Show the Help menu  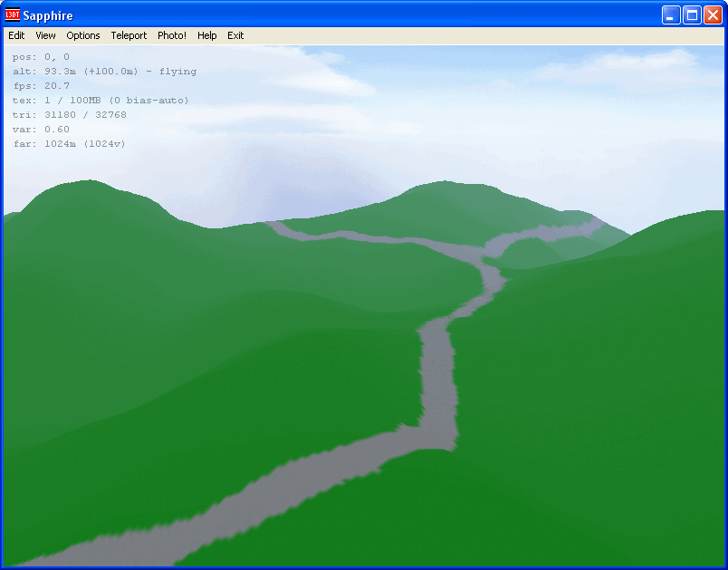(206, 35)
